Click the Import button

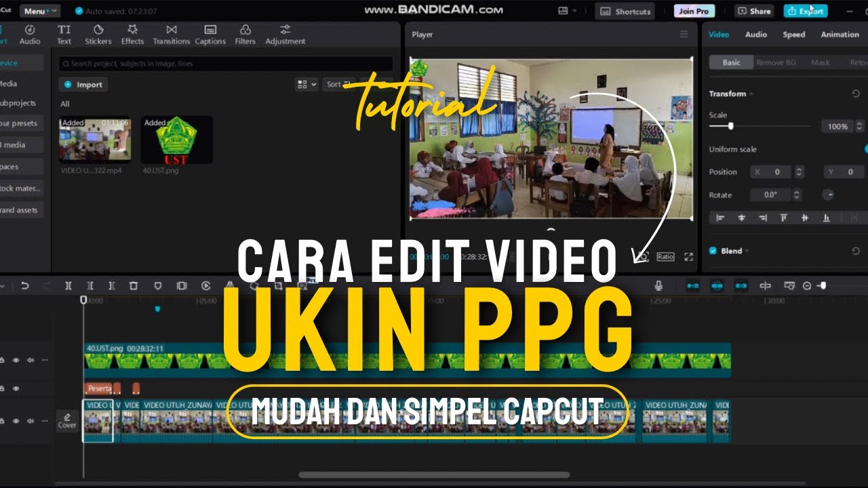(83, 85)
